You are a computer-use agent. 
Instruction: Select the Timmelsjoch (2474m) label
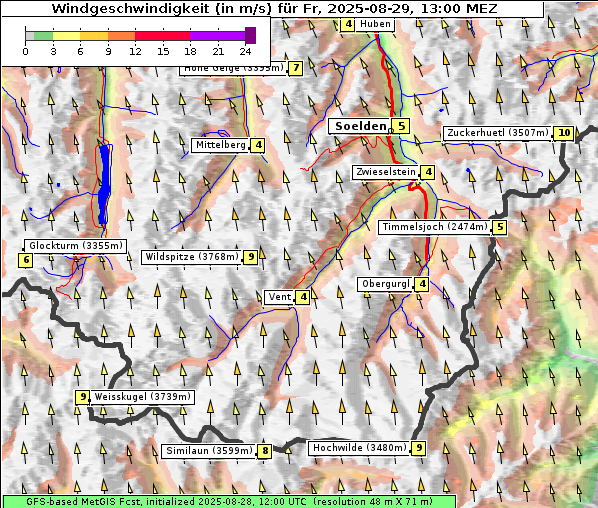[x=435, y=227]
